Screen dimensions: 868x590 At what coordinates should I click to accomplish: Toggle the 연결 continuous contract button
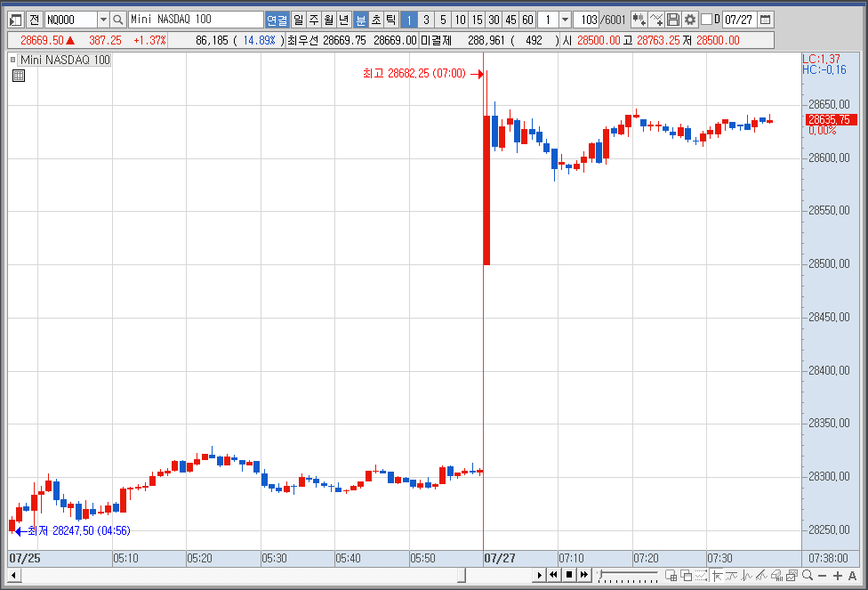pyautogui.click(x=277, y=20)
